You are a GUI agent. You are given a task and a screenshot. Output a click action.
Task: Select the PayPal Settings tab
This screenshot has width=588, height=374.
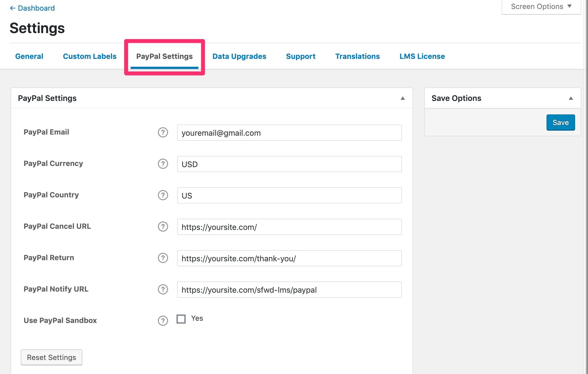[165, 56]
